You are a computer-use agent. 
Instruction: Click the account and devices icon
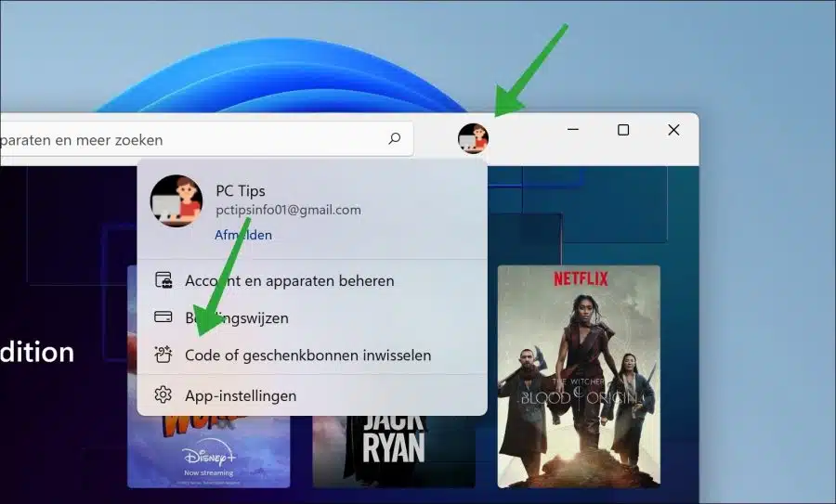click(163, 279)
